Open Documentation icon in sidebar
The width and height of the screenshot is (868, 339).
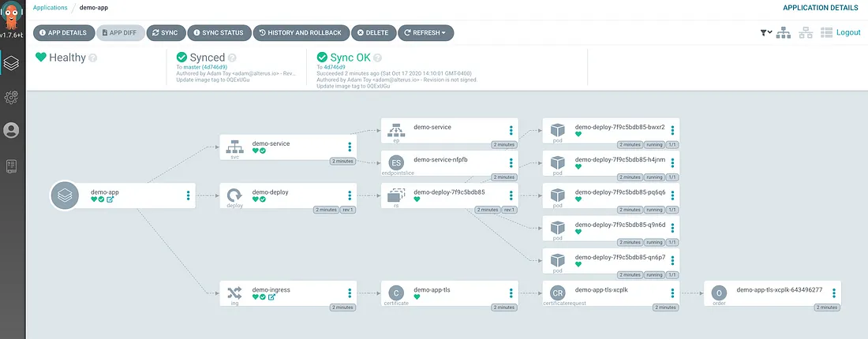pyautogui.click(x=12, y=166)
